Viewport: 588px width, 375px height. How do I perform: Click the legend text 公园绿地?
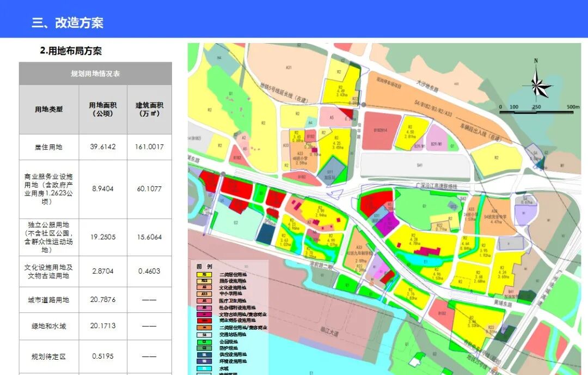click(x=228, y=342)
